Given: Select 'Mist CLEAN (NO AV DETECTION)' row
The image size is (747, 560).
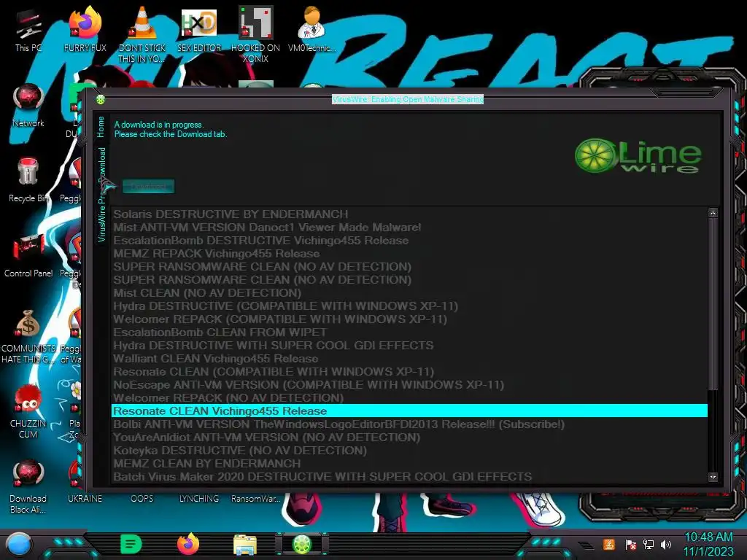Looking at the screenshot, I should point(409,293).
